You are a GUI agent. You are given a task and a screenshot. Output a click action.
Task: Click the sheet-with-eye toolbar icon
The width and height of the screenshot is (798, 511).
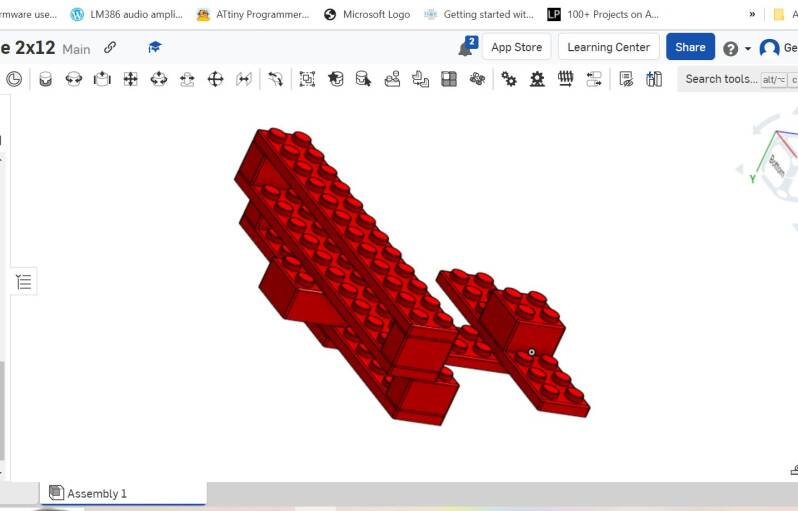tap(626, 79)
